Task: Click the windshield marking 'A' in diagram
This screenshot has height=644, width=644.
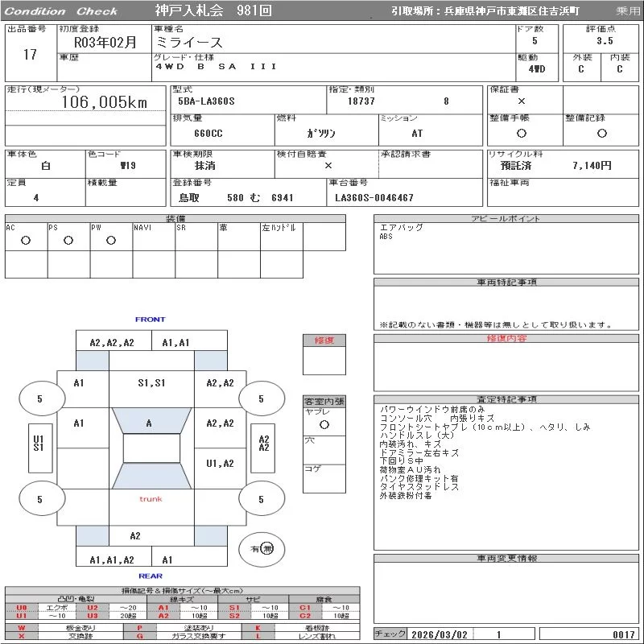Action: (149, 423)
